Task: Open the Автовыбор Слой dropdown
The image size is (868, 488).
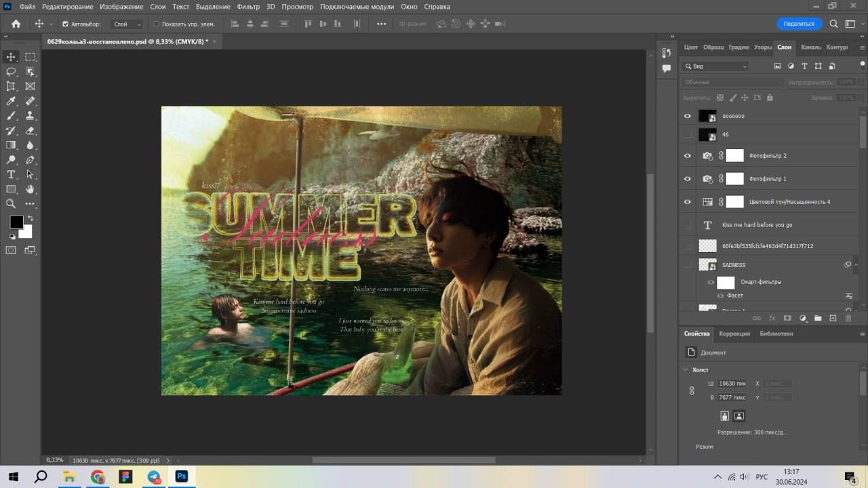Action: (x=127, y=24)
